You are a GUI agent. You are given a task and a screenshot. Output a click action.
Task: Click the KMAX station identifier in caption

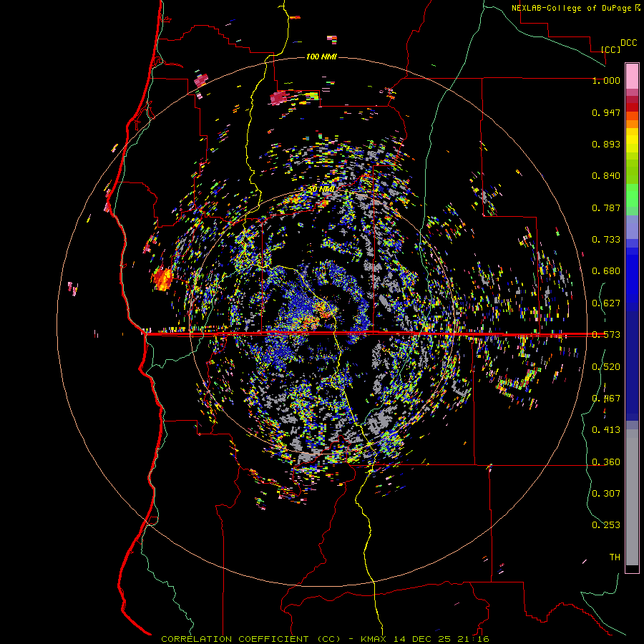point(374,639)
